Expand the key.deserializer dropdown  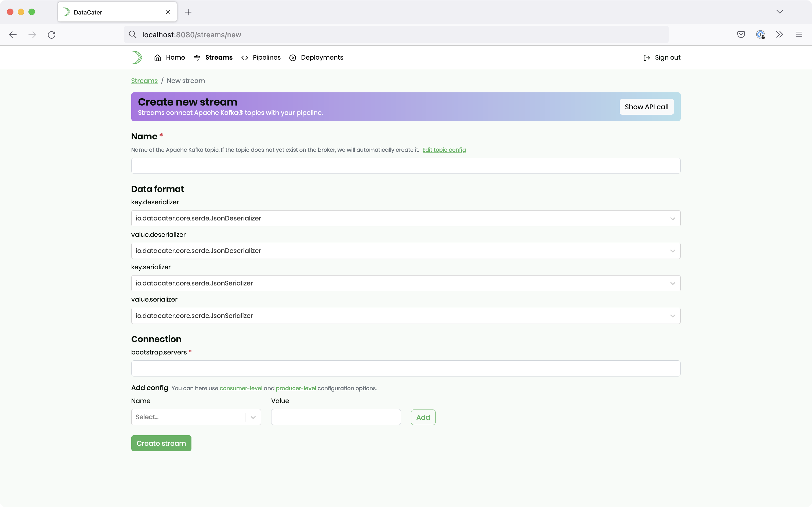pyautogui.click(x=672, y=218)
